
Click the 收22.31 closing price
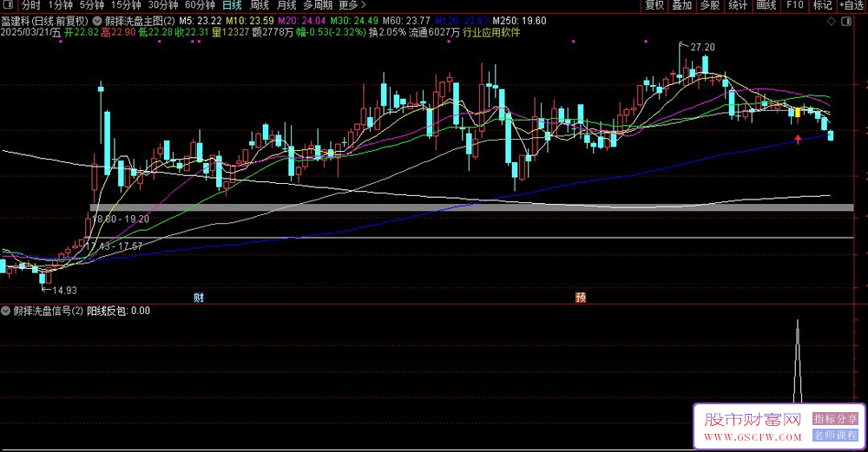click(x=192, y=33)
